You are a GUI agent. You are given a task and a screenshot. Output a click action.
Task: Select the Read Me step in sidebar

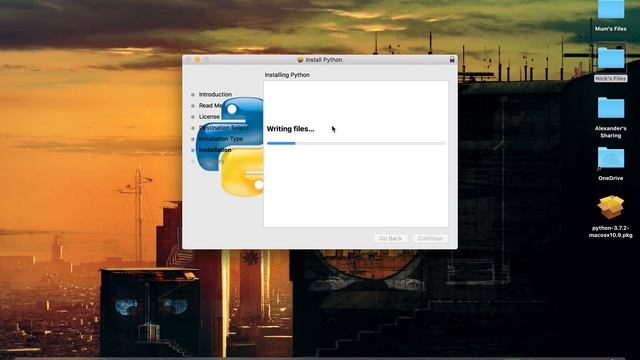pyautogui.click(x=211, y=106)
